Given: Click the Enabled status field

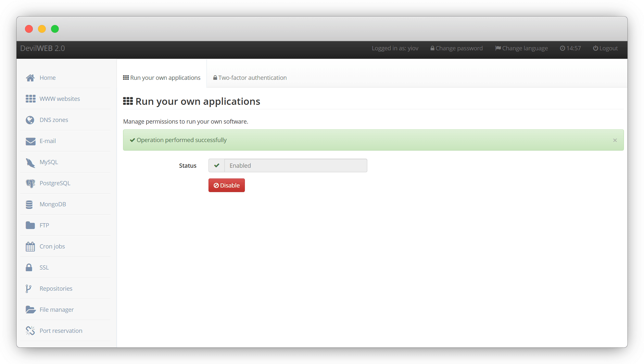Looking at the screenshot, I should click(295, 166).
